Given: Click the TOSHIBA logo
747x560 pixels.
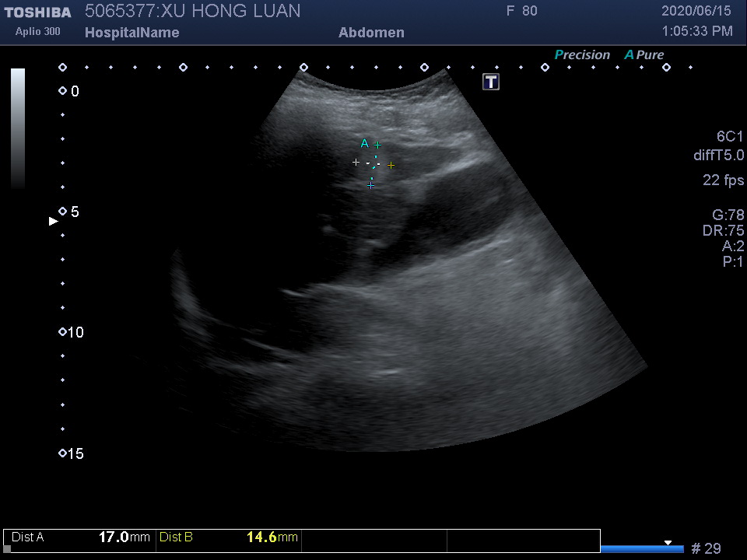Looking at the screenshot, I should [x=37, y=12].
